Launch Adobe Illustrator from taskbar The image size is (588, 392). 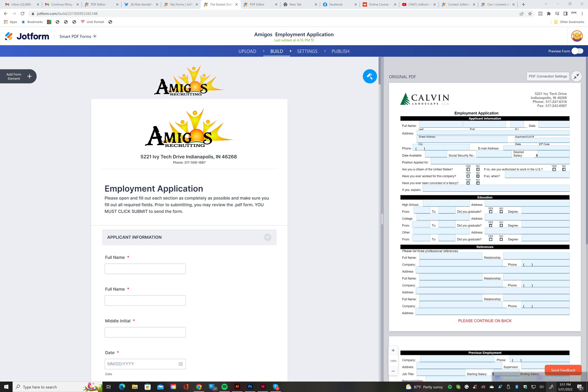[237, 387]
